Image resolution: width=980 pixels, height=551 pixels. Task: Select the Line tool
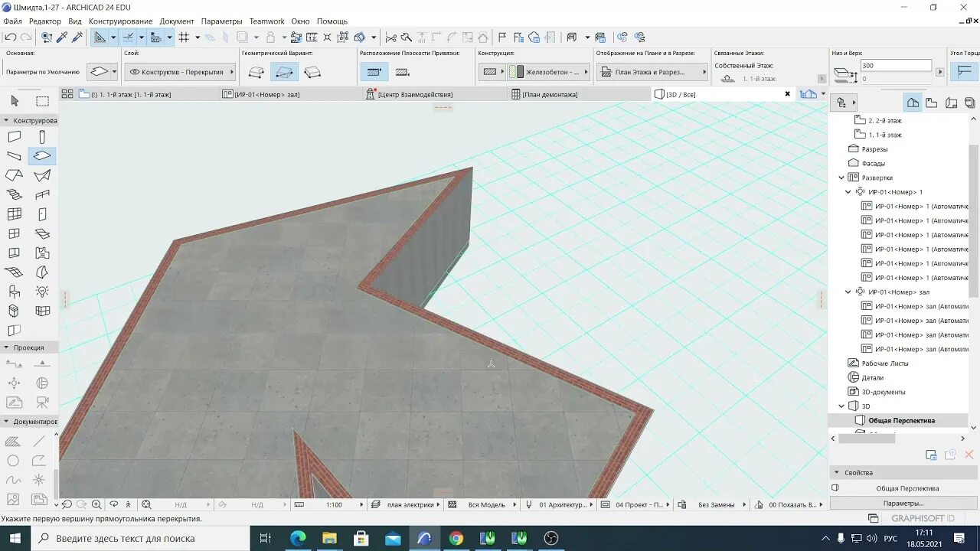coord(39,442)
